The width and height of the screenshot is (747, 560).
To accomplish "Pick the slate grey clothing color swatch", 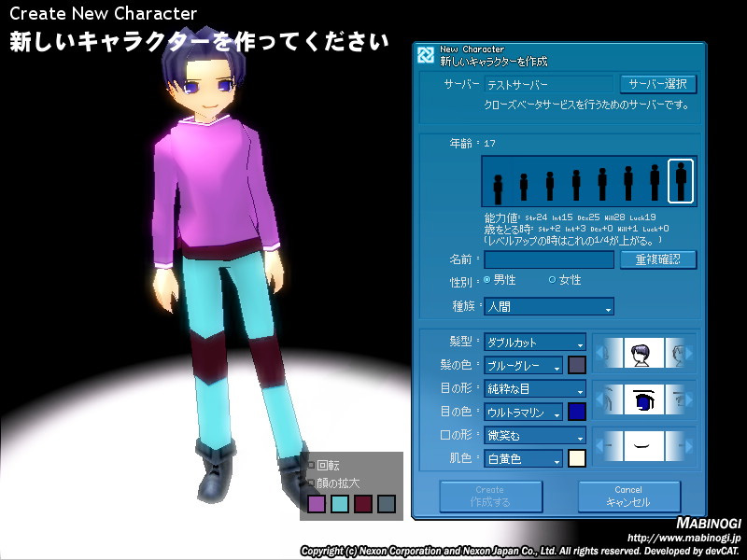I will (x=387, y=503).
